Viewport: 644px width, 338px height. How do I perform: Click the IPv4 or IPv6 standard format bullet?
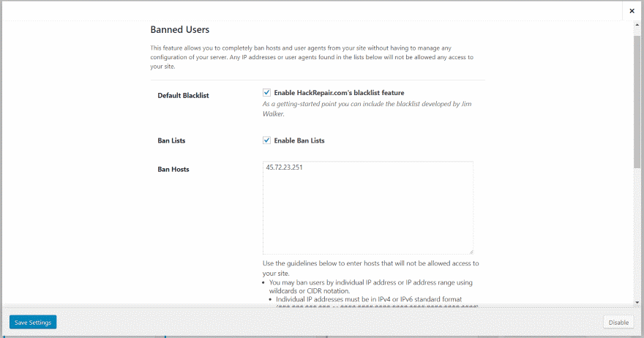tap(369, 299)
